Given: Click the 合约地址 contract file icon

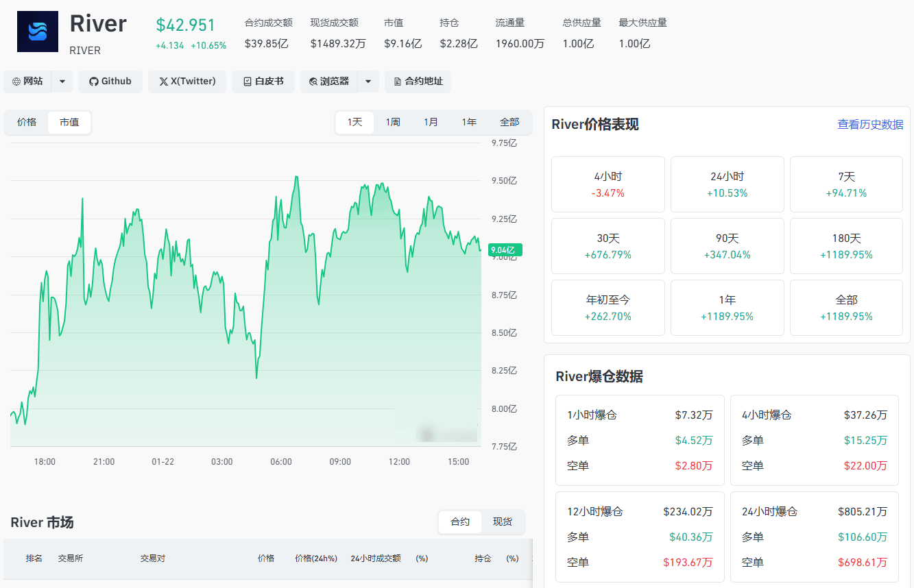Looking at the screenshot, I should tap(398, 82).
